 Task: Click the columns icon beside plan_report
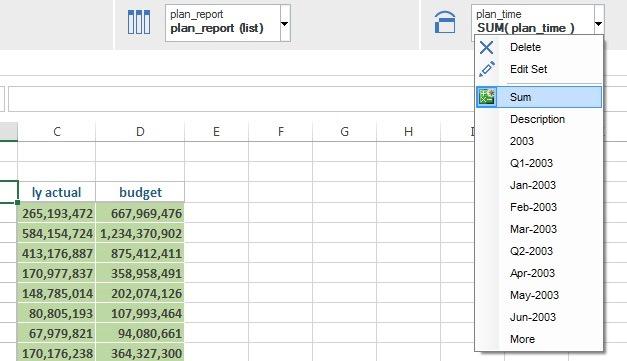pyautogui.click(x=139, y=22)
